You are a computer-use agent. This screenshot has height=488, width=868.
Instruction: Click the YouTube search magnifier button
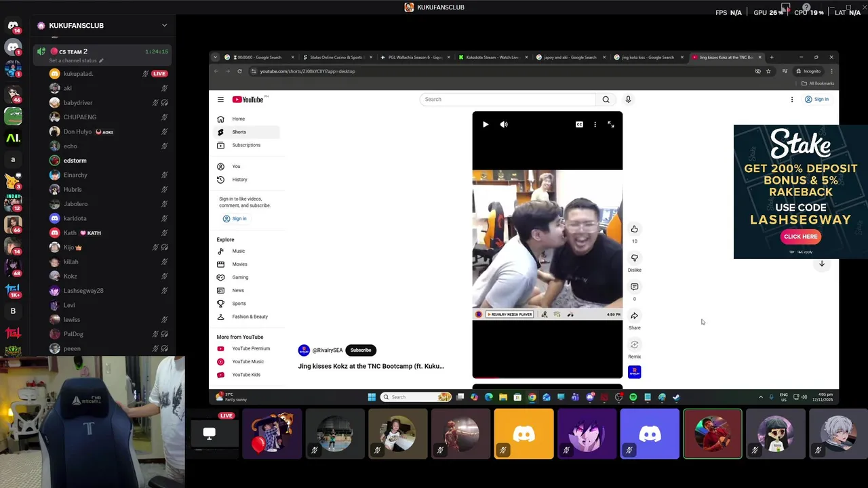[x=606, y=100]
